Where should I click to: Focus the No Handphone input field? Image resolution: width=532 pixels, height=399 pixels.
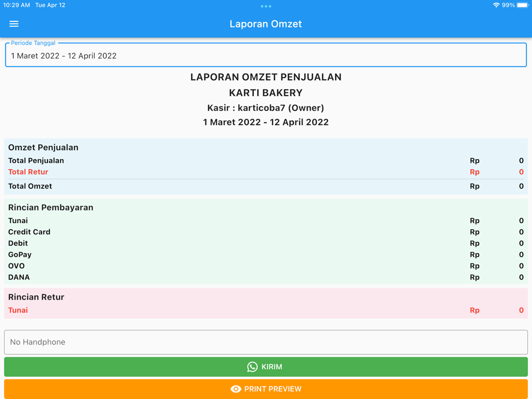(266, 342)
